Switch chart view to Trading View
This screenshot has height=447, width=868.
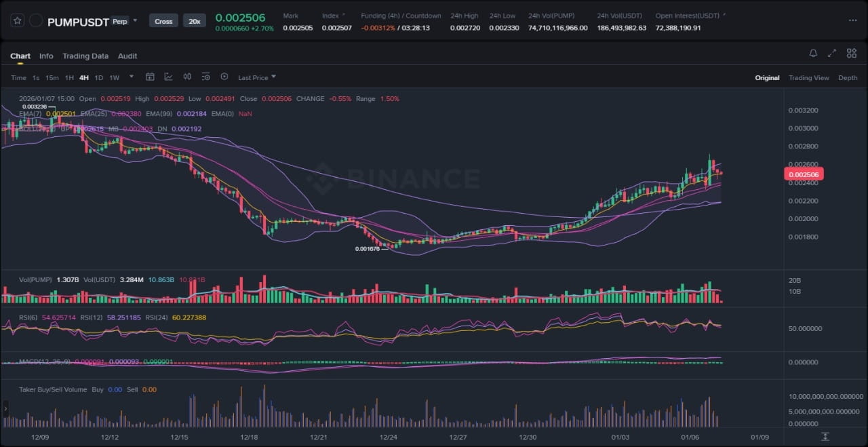click(808, 78)
